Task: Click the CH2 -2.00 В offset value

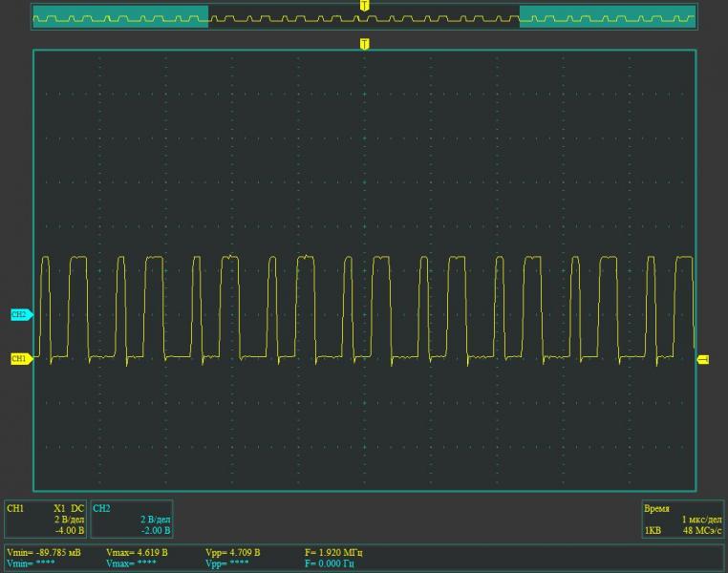Action: [x=154, y=530]
